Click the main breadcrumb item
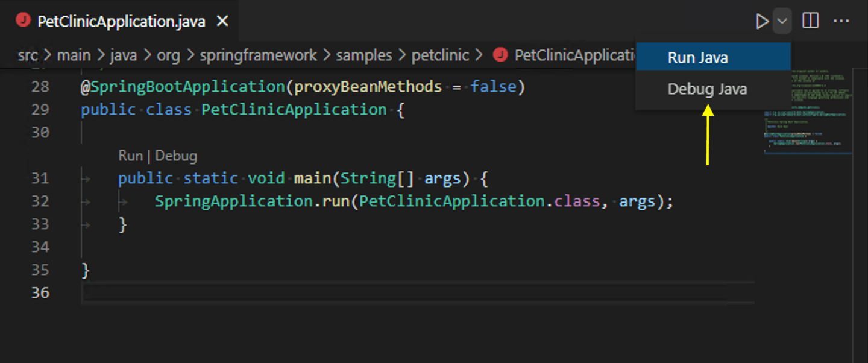 tap(74, 55)
